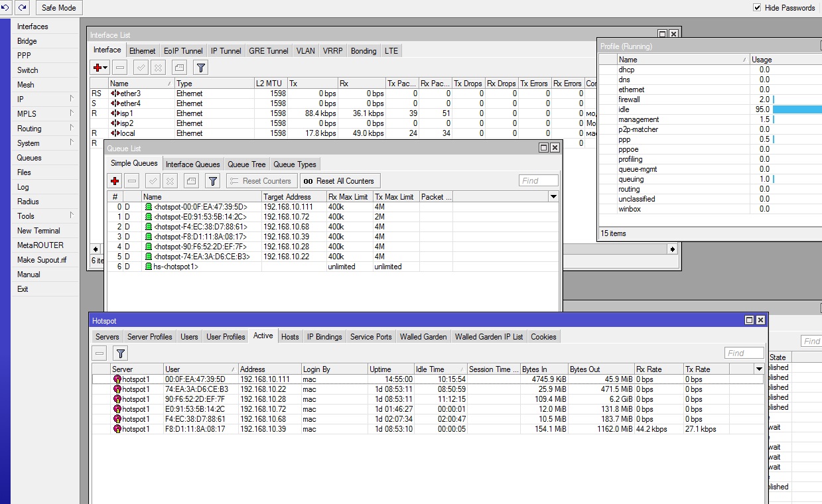Click the minus remove icon in Queue List
The image size is (822, 504).
tap(132, 181)
